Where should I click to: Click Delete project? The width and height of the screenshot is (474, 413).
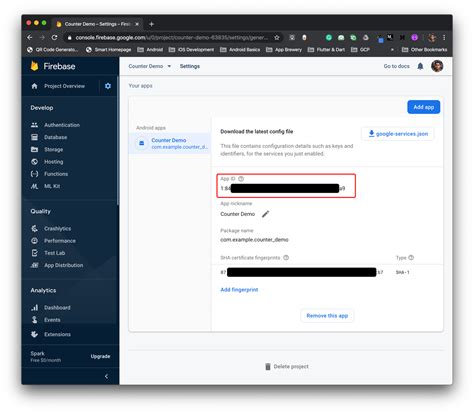tap(286, 366)
